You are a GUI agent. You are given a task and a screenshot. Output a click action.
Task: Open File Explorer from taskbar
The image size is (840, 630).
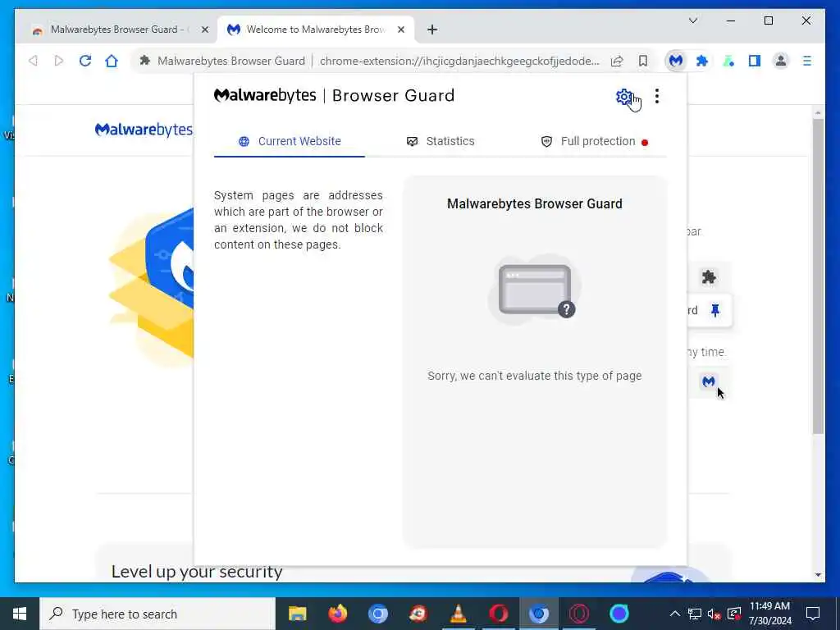[297, 614]
